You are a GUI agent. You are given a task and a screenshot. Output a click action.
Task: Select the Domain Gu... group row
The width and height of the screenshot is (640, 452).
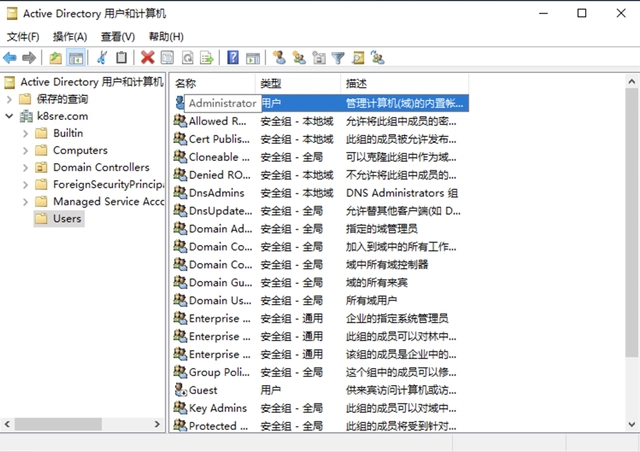pyautogui.click(x=321, y=283)
